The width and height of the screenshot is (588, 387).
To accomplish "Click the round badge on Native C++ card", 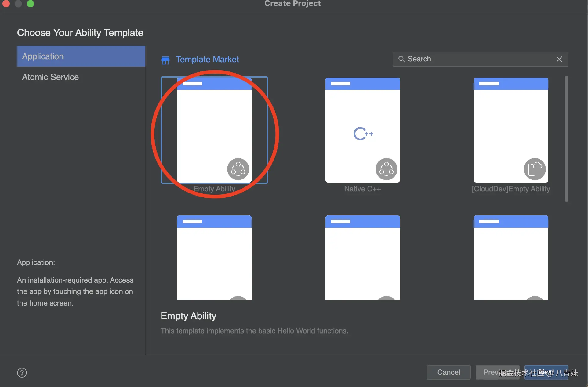I will [386, 169].
